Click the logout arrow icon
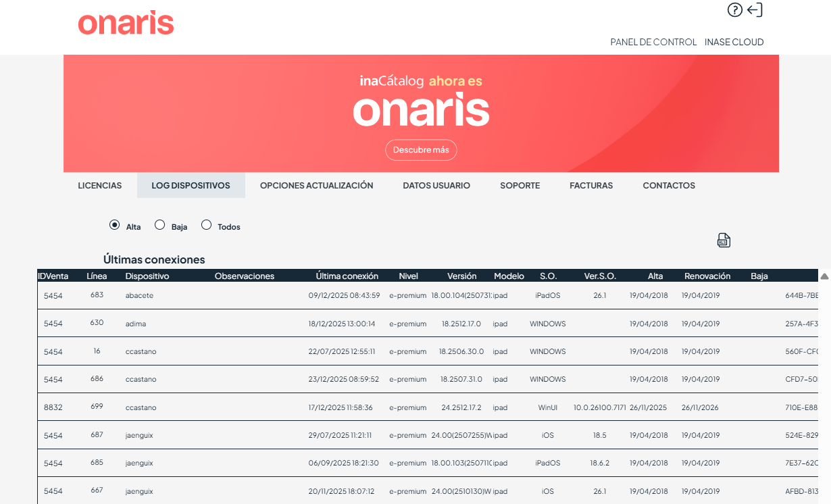Image resolution: width=831 pixels, height=504 pixels. (x=755, y=10)
